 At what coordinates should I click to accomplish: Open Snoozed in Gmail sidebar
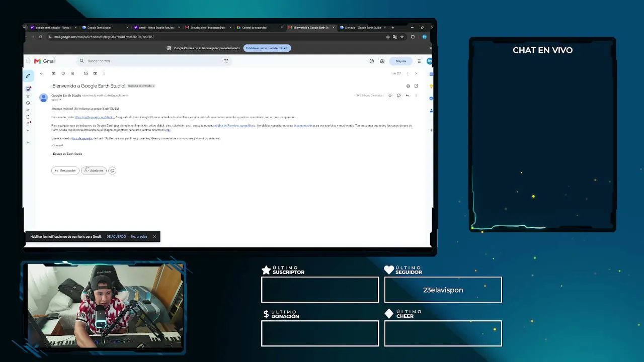pyautogui.click(x=28, y=103)
